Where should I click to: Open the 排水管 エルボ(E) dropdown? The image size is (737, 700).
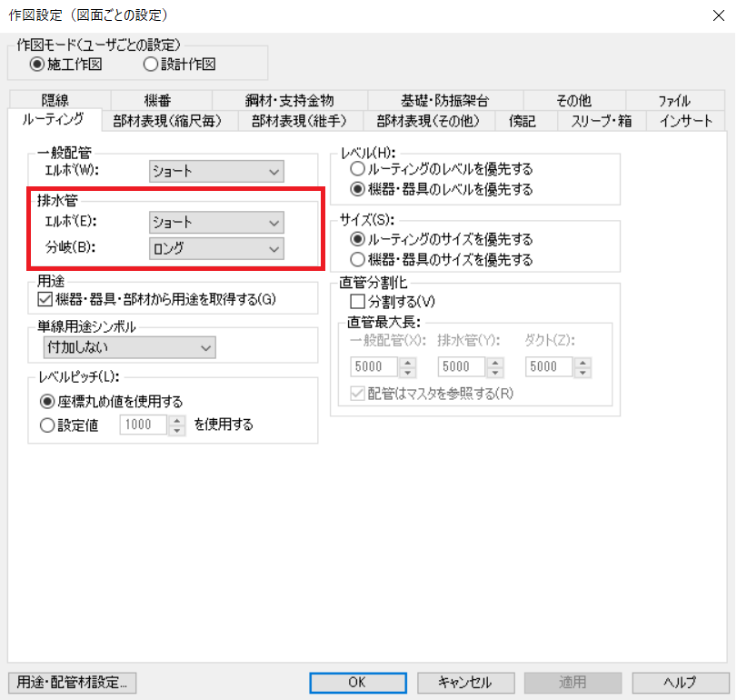(217, 222)
